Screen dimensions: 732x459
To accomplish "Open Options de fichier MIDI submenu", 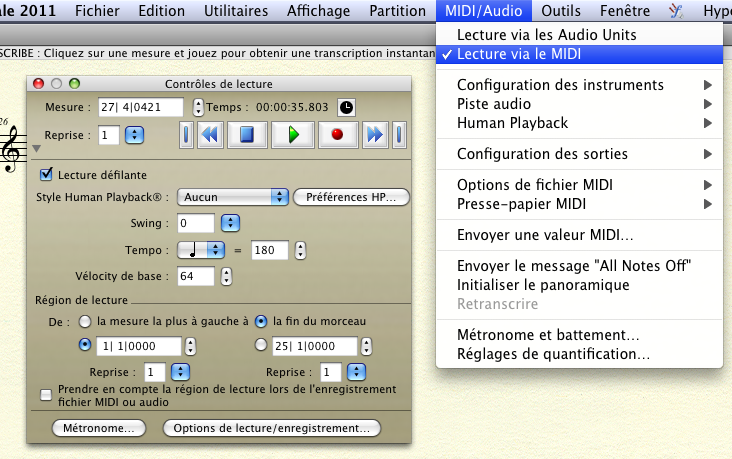I will (x=579, y=185).
